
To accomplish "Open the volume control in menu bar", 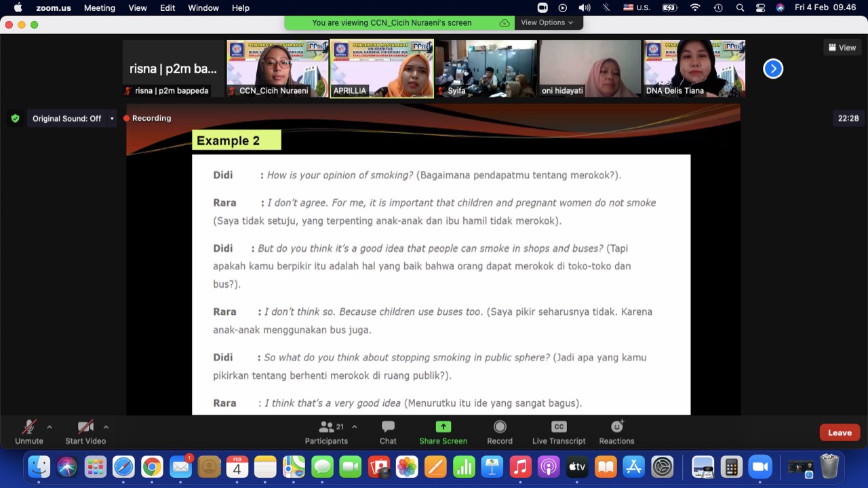I will pos(585,7).
